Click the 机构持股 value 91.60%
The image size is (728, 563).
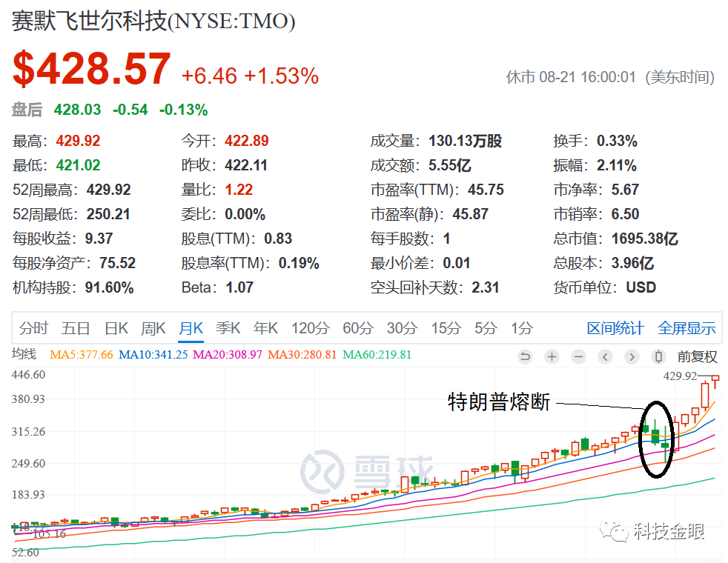tap(109, 287)
